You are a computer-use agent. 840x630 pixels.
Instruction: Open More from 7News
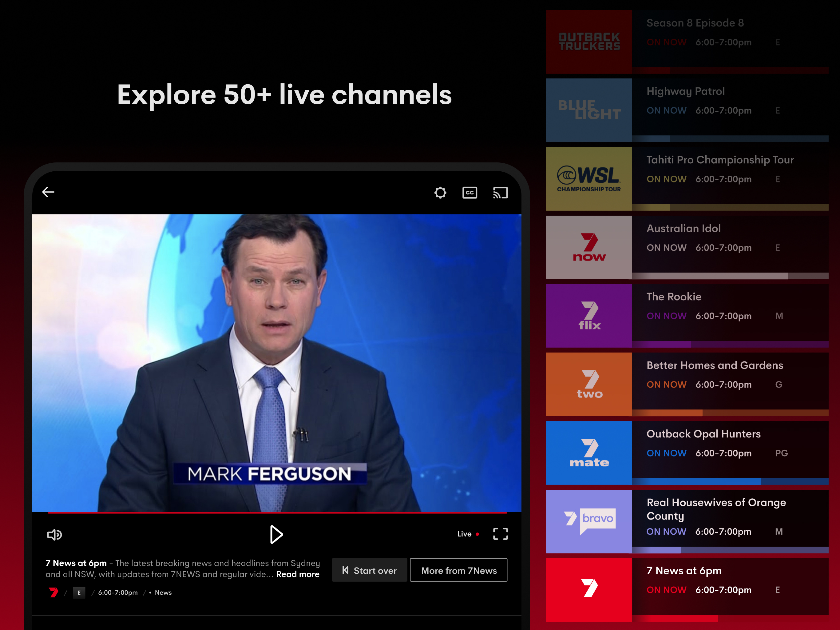(x=459, y=570)
